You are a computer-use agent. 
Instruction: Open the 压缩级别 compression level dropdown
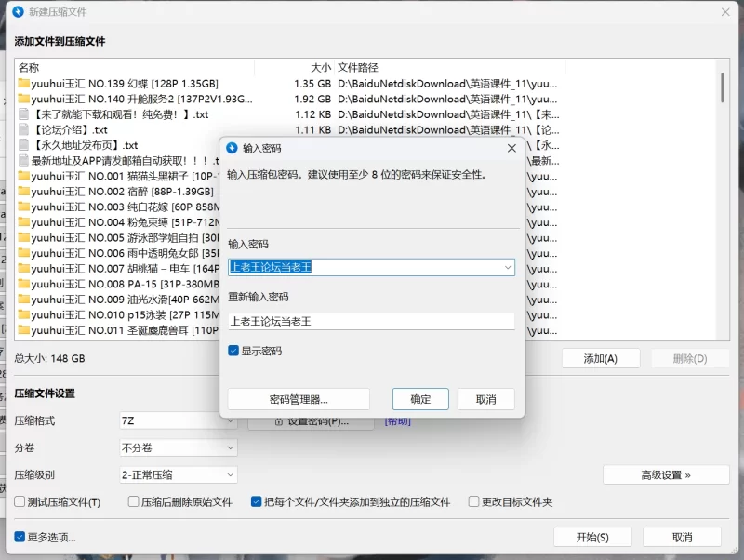click(179, 474)
